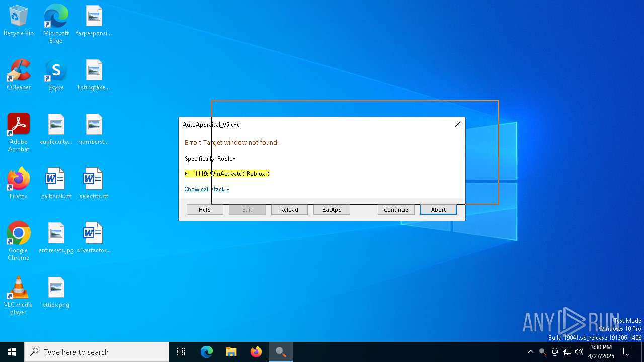Switch to the AutoAppraisal taskbar app icon
Viewport: 644px width, 362px height.
[281, 352]
